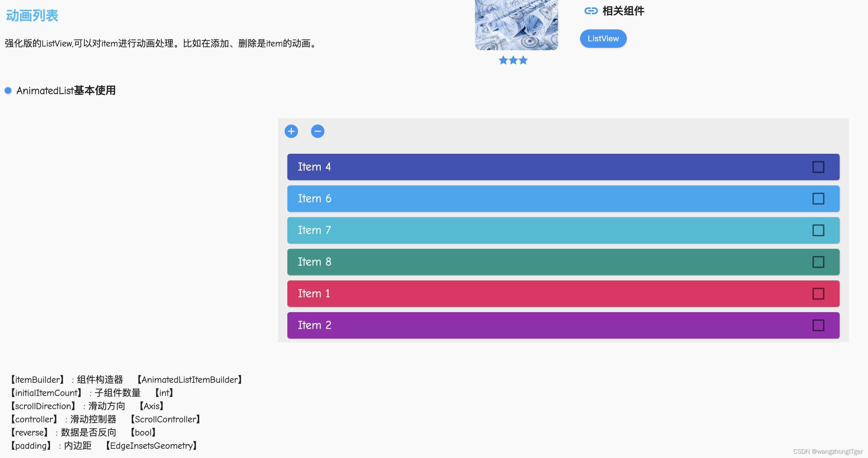Viewport: 868px width, 458px height.
Task: Click the link icon beside 相关组件
Action: coord(591,11)
